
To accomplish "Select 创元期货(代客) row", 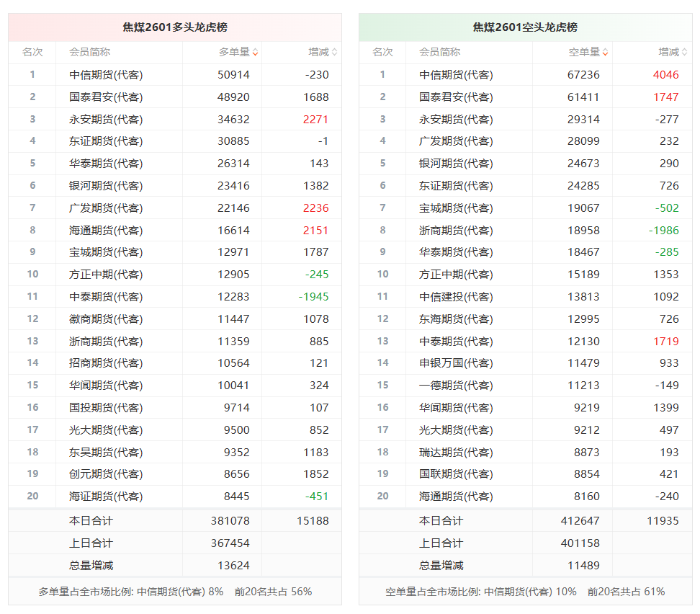I will point(175,474).
